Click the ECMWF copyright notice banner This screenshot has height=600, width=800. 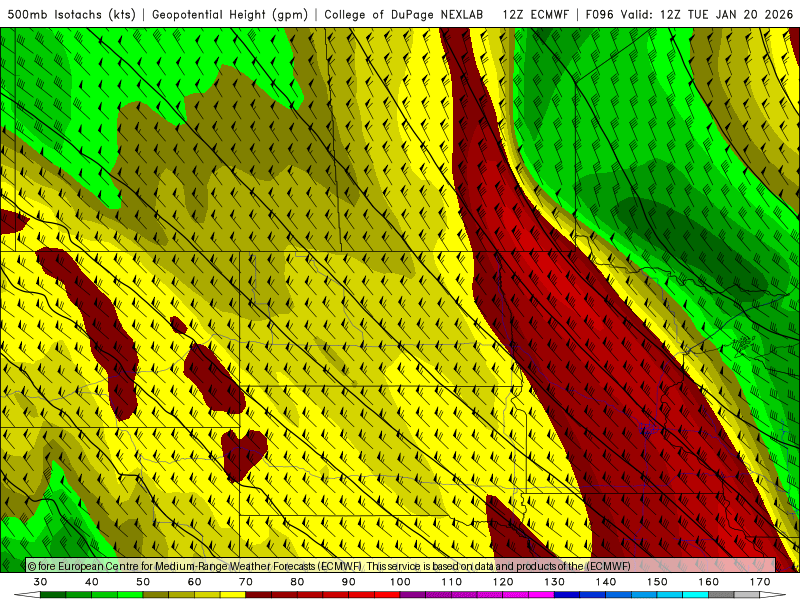401,565
